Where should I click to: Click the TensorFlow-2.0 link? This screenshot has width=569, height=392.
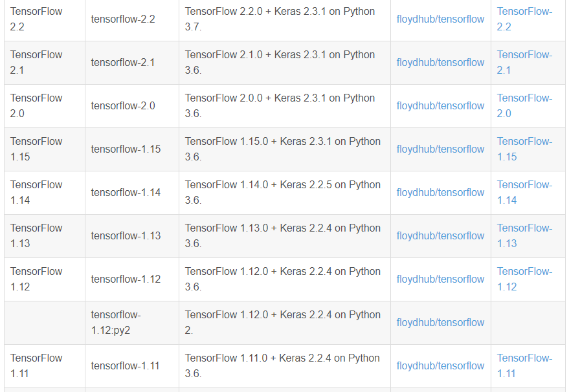pos(524,105)
